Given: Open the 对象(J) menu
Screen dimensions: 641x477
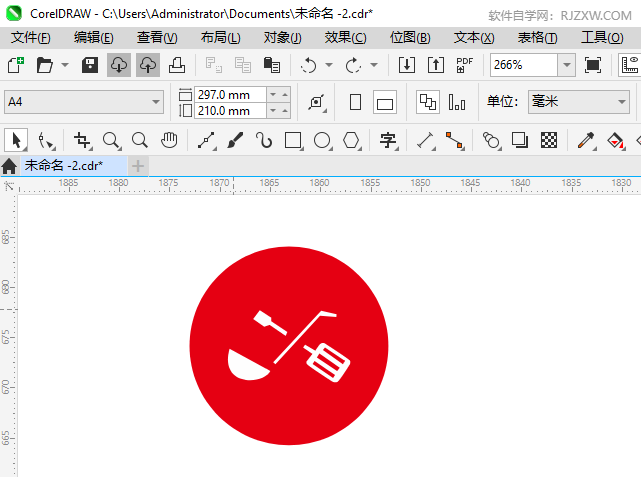Looking at the screenshot, I should (x=282, y=38).
